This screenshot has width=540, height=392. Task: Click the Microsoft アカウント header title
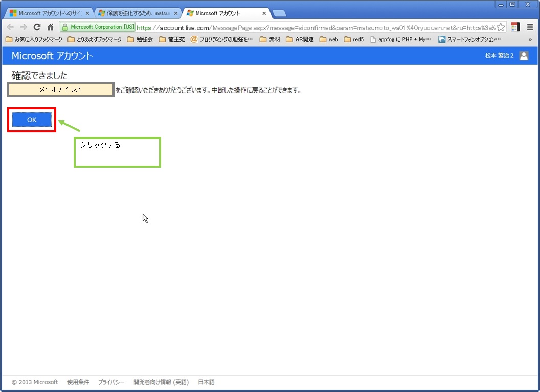52,56
